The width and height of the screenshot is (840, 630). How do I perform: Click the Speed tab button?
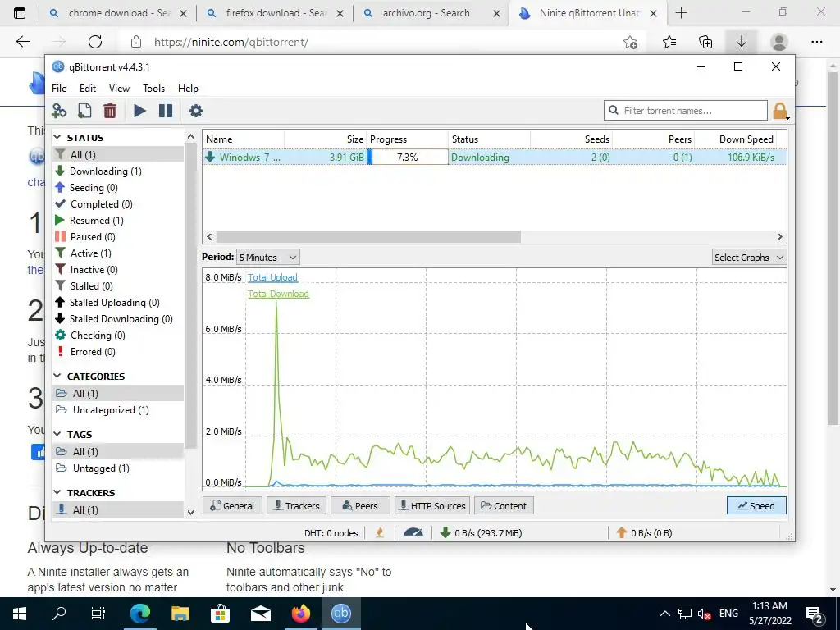756,505
